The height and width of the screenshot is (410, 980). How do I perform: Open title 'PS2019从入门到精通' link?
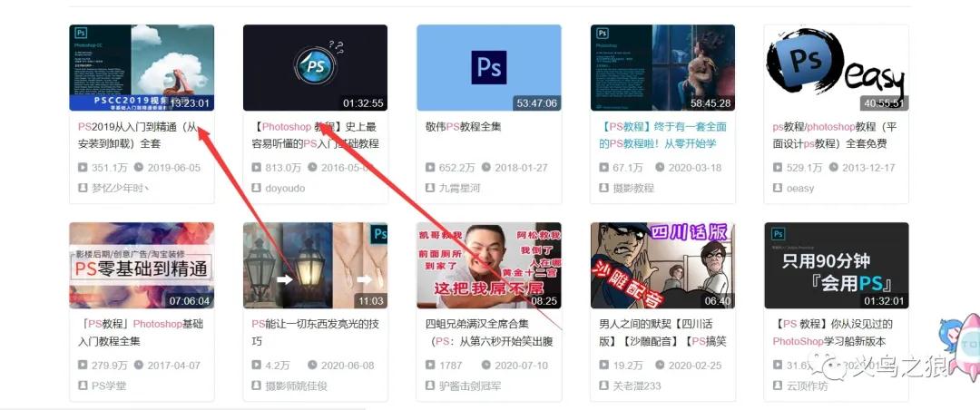point(136,135)
